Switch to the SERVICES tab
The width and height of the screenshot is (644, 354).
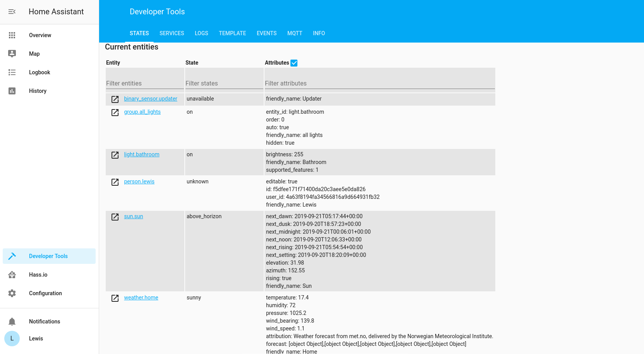coord(172,33)
